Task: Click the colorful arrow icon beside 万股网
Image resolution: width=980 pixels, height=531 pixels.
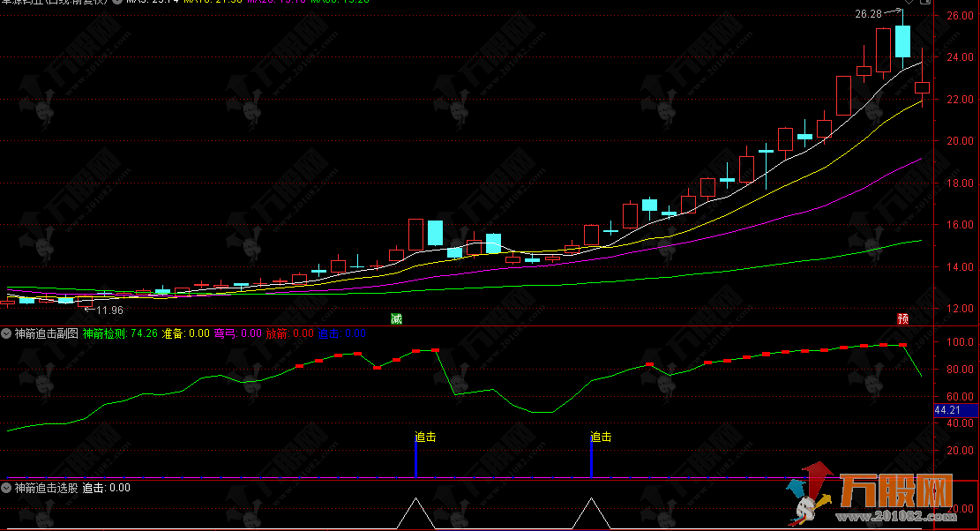Action: (810, 494)
